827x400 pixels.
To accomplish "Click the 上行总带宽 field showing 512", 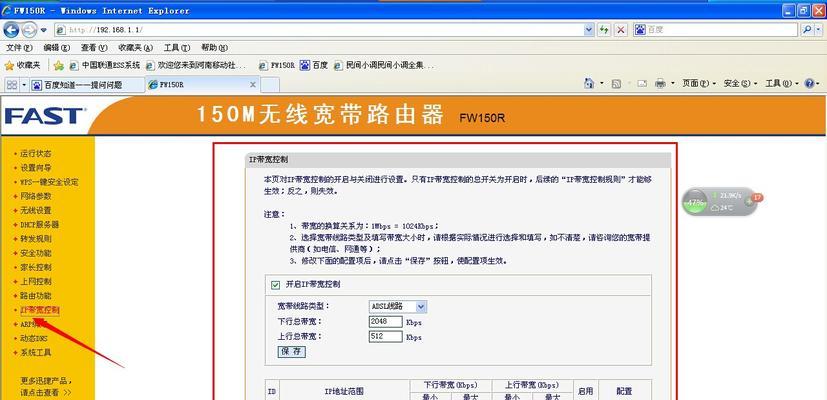I will (x=386, y=336).
